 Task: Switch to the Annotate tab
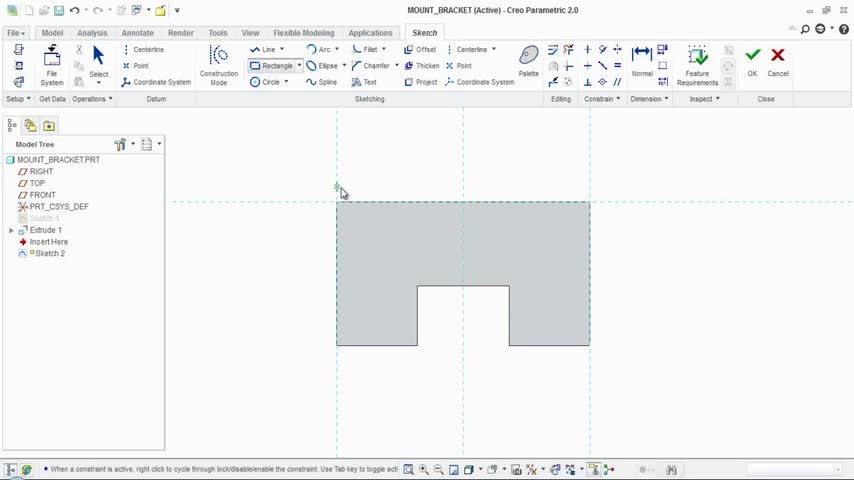point(137,33)
